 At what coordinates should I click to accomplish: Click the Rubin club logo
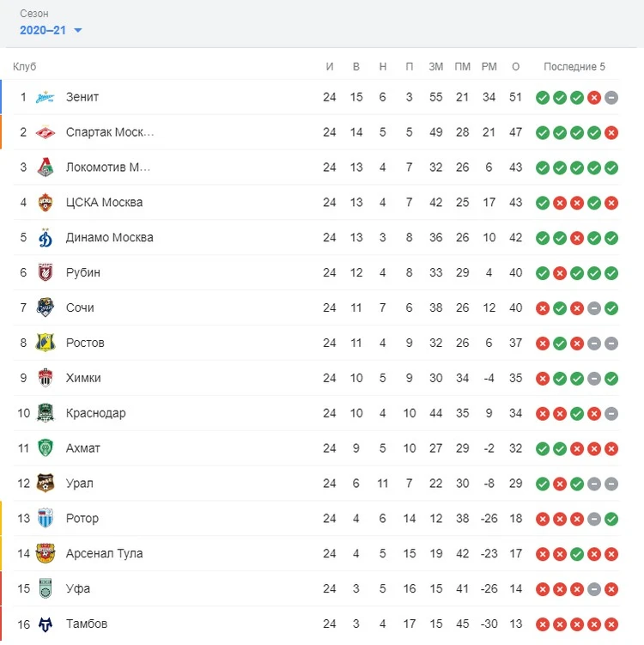click(x=45, y=273)
